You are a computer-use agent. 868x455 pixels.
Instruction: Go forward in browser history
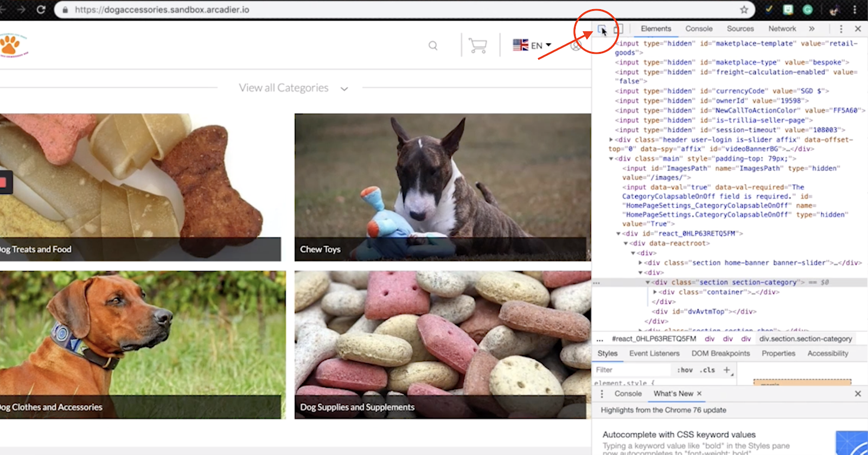pos(21,10)
